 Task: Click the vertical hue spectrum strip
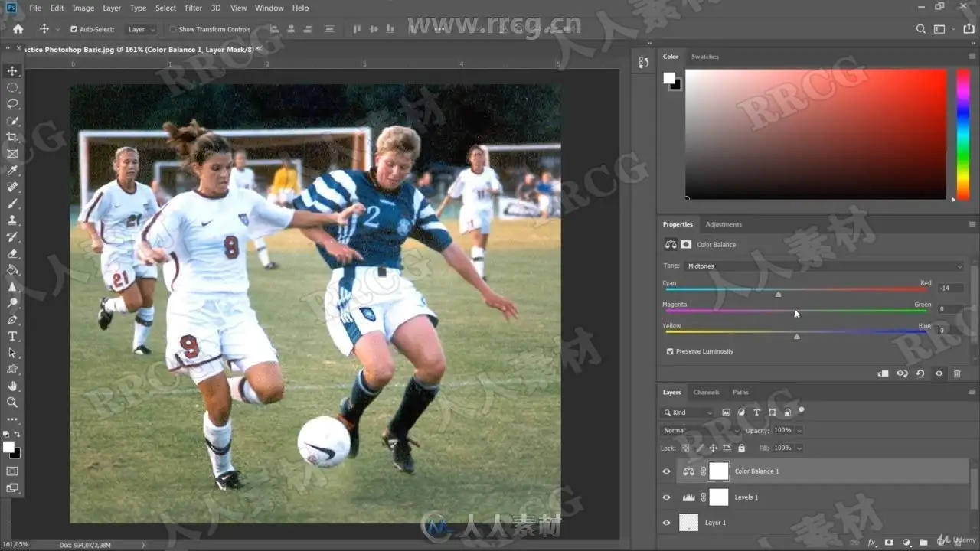click(963, 135)
